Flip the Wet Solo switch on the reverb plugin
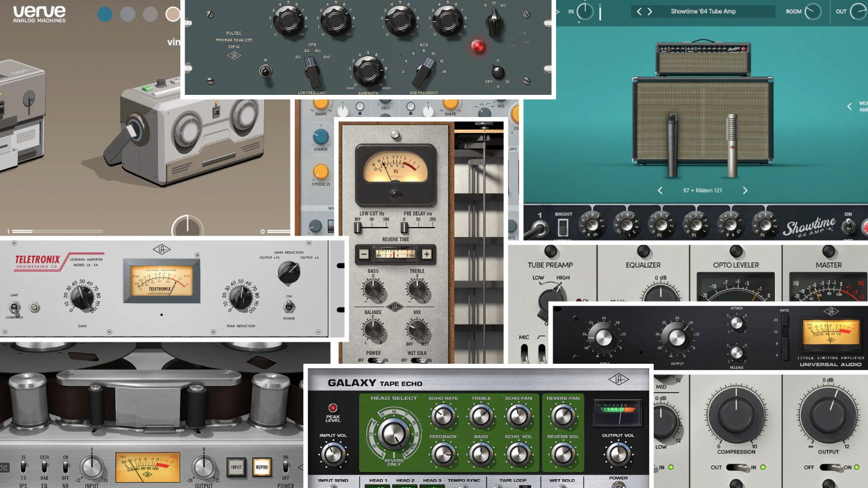This screenshot has height=488, width=868. (418, 359)
